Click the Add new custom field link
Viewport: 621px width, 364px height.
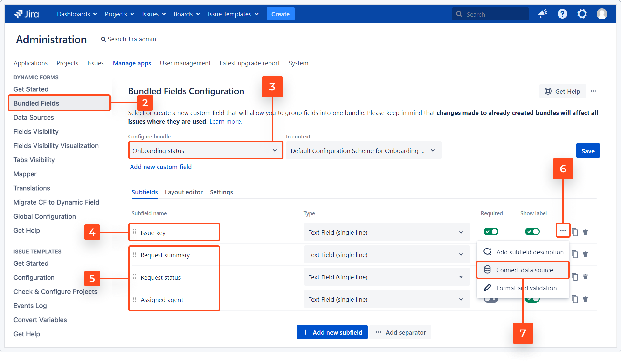(161, 167)
